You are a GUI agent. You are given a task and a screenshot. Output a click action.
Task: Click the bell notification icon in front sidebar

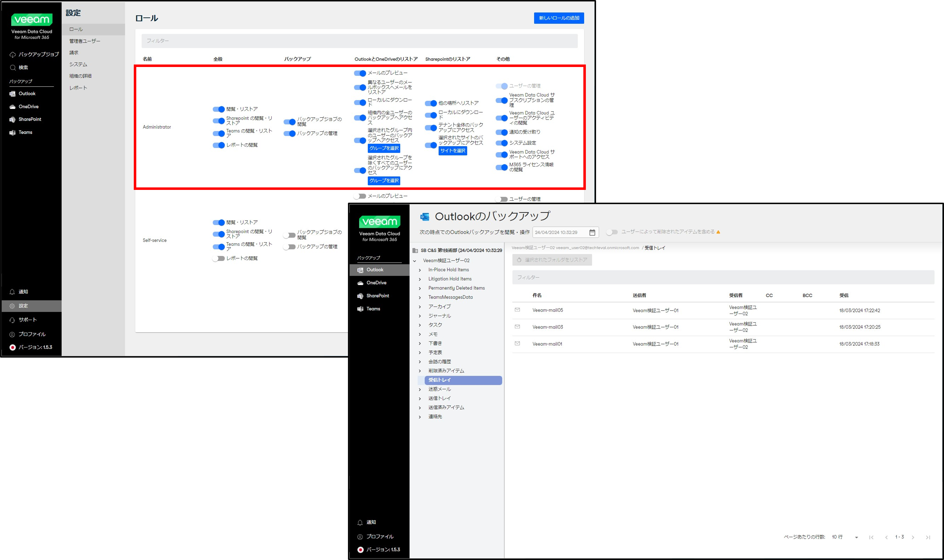pos(360,522)
